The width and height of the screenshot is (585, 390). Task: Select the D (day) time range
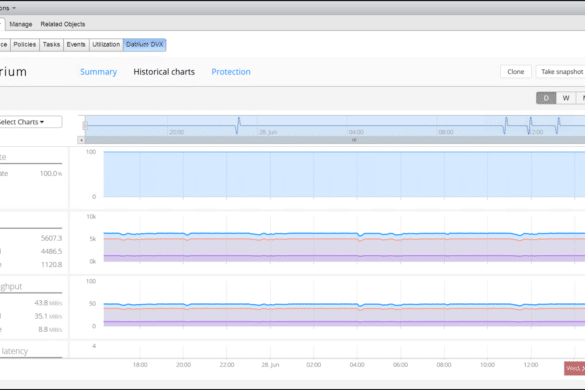pos(546,98)
